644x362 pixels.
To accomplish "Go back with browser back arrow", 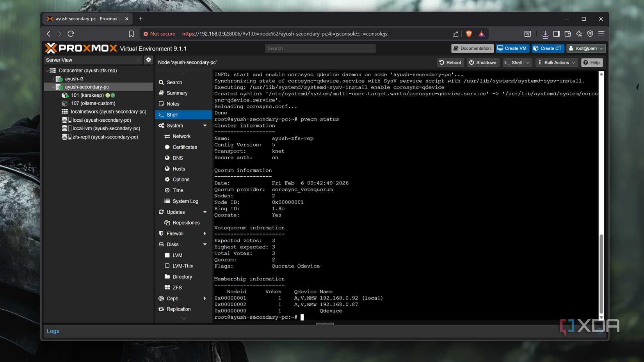I will pos(49,34).
